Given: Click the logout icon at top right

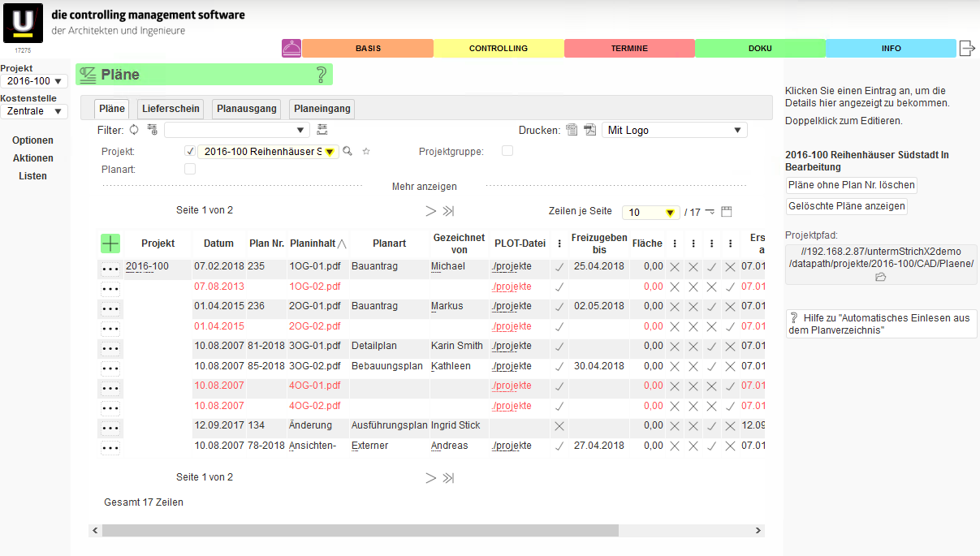Looking at the screenshot, I should click(x=967, y=49).
